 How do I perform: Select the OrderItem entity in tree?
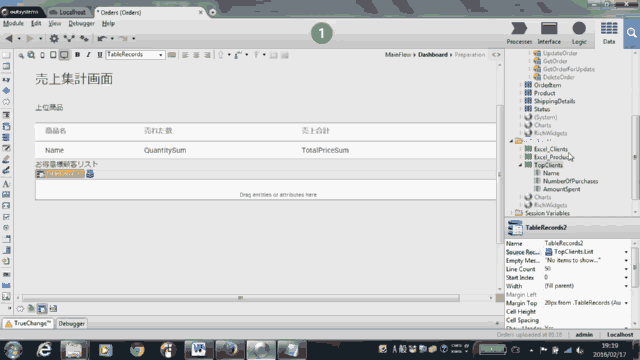pyautogui.click(x=547, y=85)
